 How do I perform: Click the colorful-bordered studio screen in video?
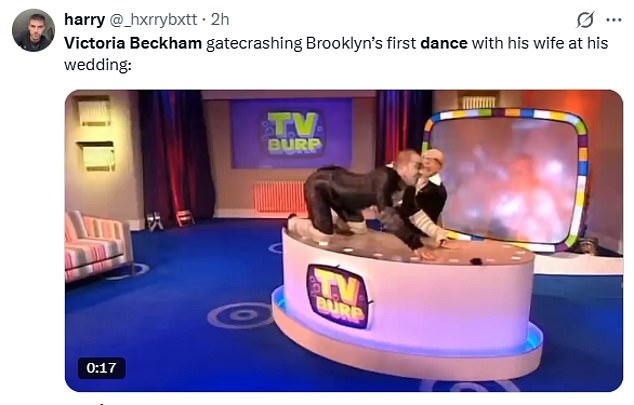pyautogui.click(x=504, y=180)
